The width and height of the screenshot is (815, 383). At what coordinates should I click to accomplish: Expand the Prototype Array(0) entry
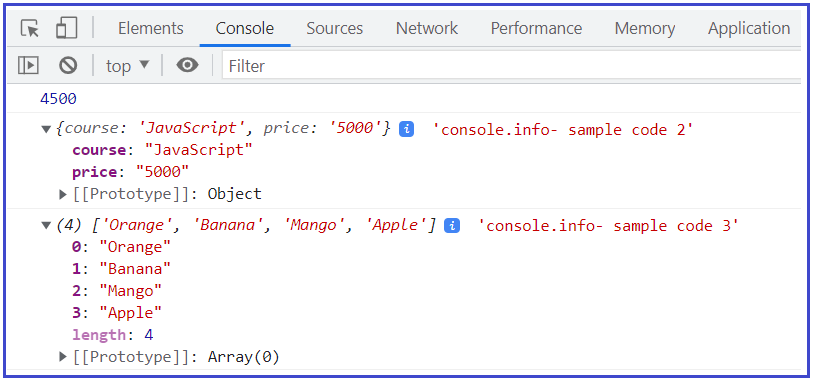[x=63, y=356]
